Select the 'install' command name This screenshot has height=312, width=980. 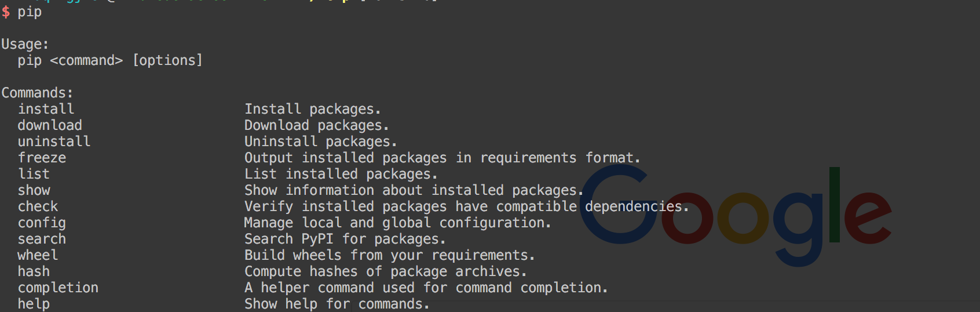[x=46, y=109]
